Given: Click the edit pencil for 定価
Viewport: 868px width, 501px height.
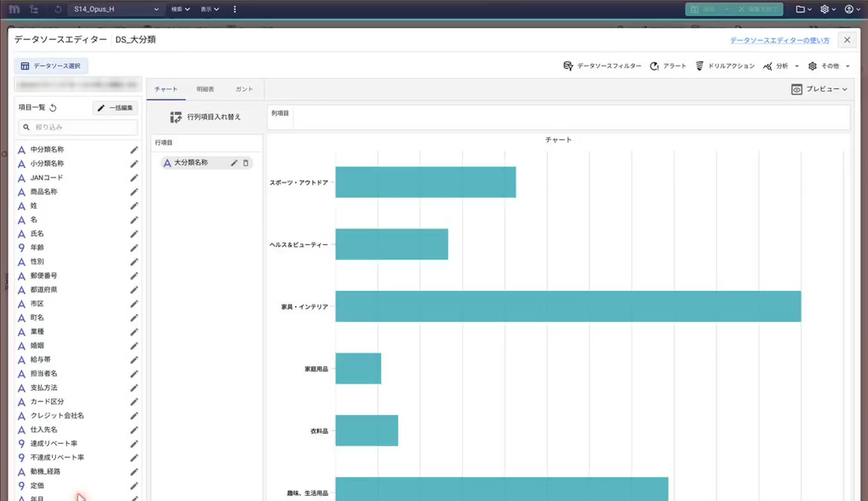Looking at the screenshot, I should [134, 485].
